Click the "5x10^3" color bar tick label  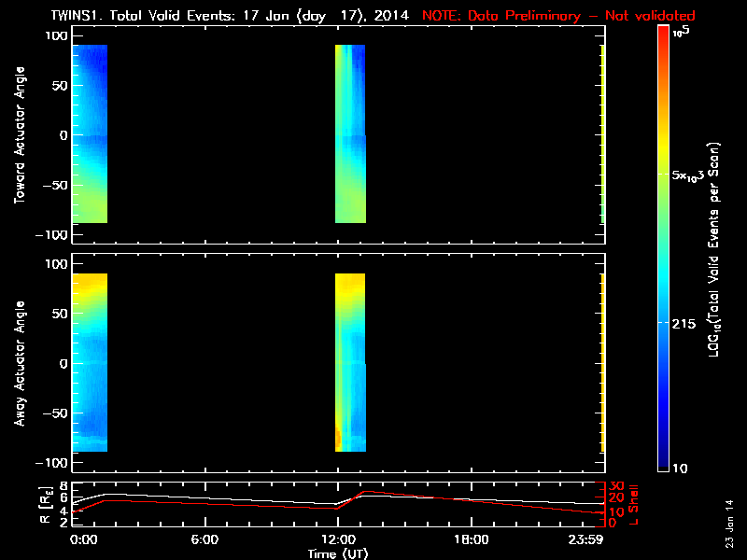[x=694, y=175]
